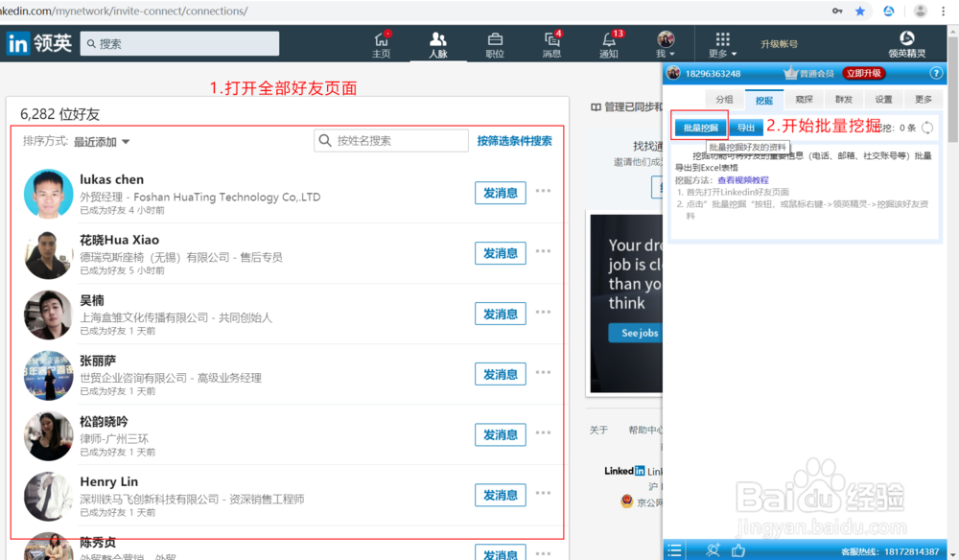Click the 关于 footer link
959x560 pixels.
[598, 430]
